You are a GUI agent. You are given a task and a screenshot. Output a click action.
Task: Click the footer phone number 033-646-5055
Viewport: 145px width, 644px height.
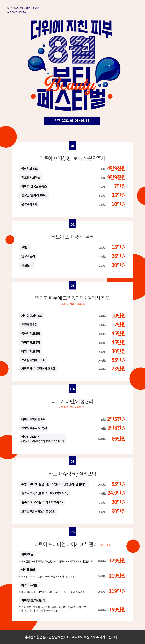pyautogui.click(x=74, y=637)
